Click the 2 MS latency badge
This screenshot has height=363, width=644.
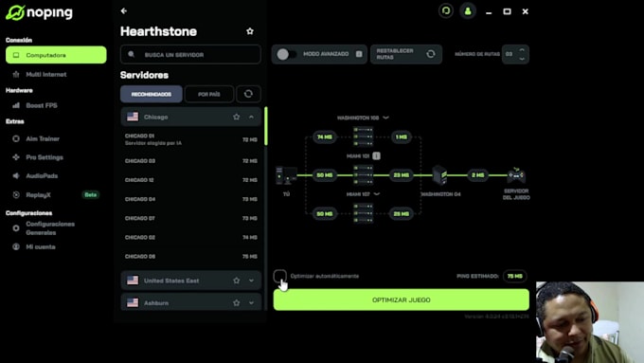point(477,175)
